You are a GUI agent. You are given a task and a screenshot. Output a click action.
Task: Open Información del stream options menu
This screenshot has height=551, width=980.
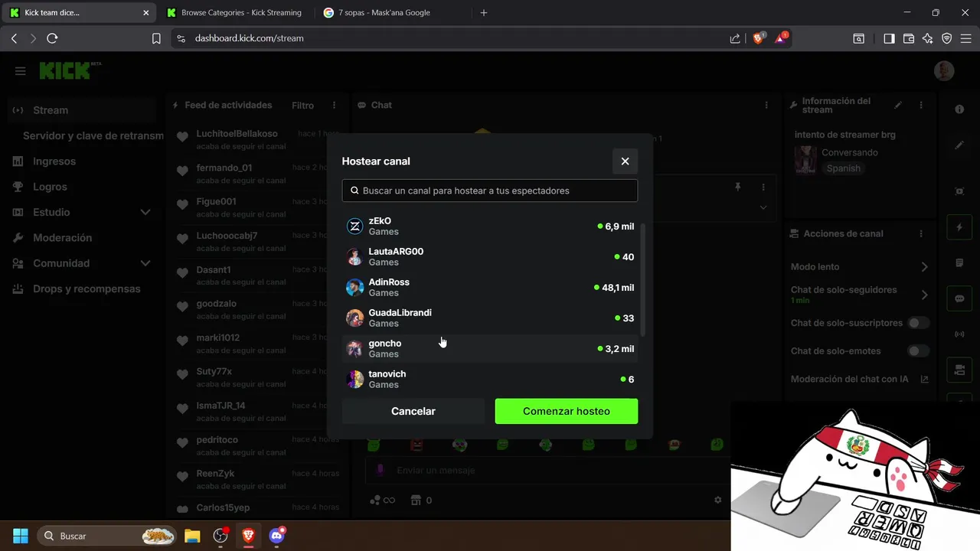[921, 105]
